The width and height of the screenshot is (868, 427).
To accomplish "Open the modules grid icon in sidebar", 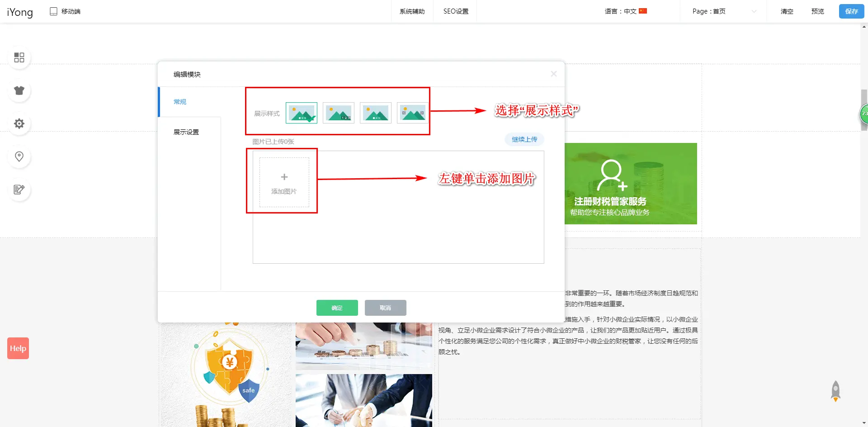I will tap(19, 57).
